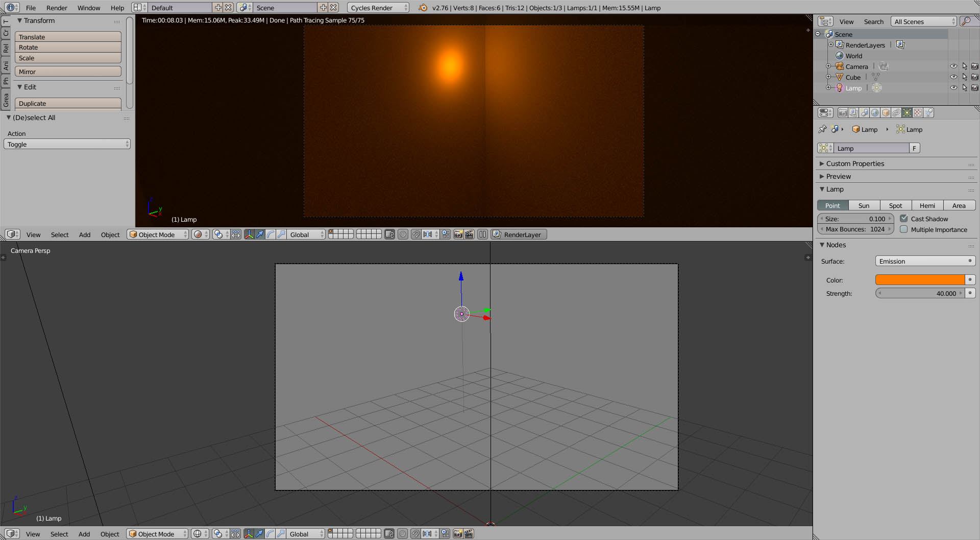This screenshot has width=980, height=540.
Task: Open Scene properties tab
Action: [x=864, y=113]
